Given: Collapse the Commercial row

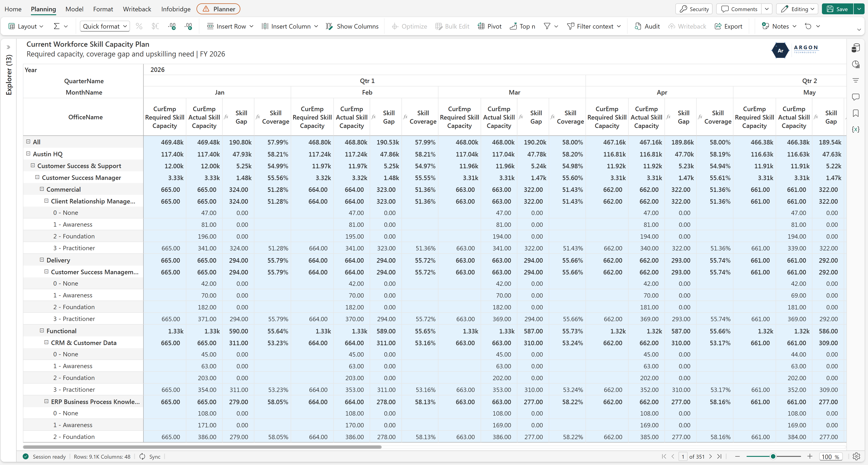Looking at the screenshot, I should (42, 189).
